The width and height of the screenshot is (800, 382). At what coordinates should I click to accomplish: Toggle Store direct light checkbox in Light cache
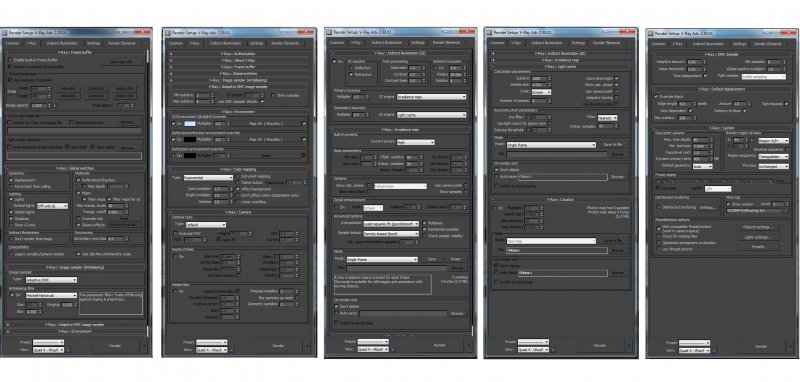tap(616, 78)
